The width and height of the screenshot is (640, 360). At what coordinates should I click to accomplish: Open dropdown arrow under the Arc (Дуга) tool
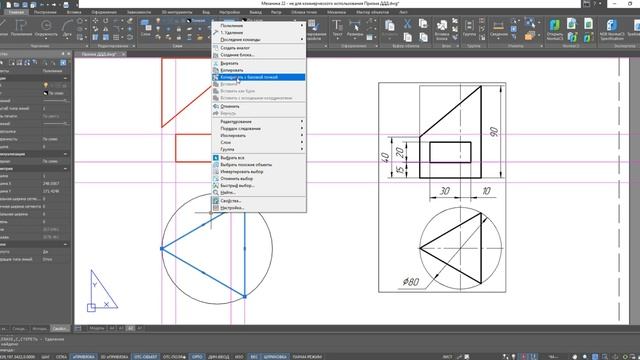[x=67, y=39]
